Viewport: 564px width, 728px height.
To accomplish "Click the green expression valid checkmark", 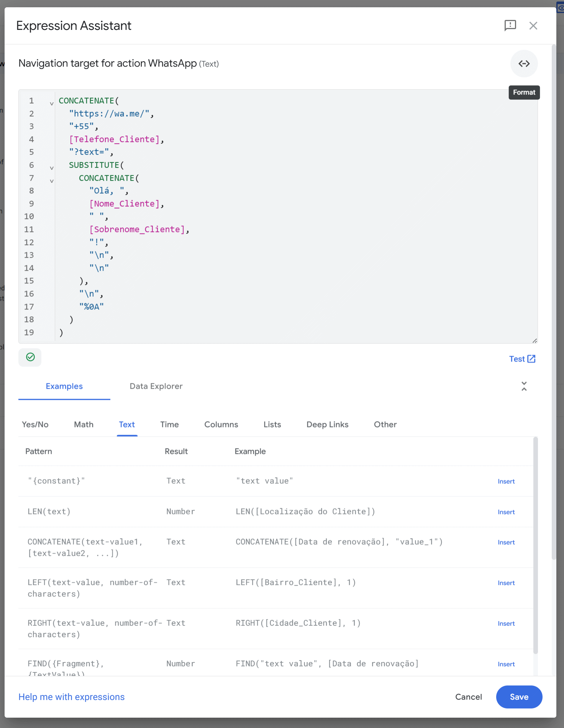I will (30, 357).
